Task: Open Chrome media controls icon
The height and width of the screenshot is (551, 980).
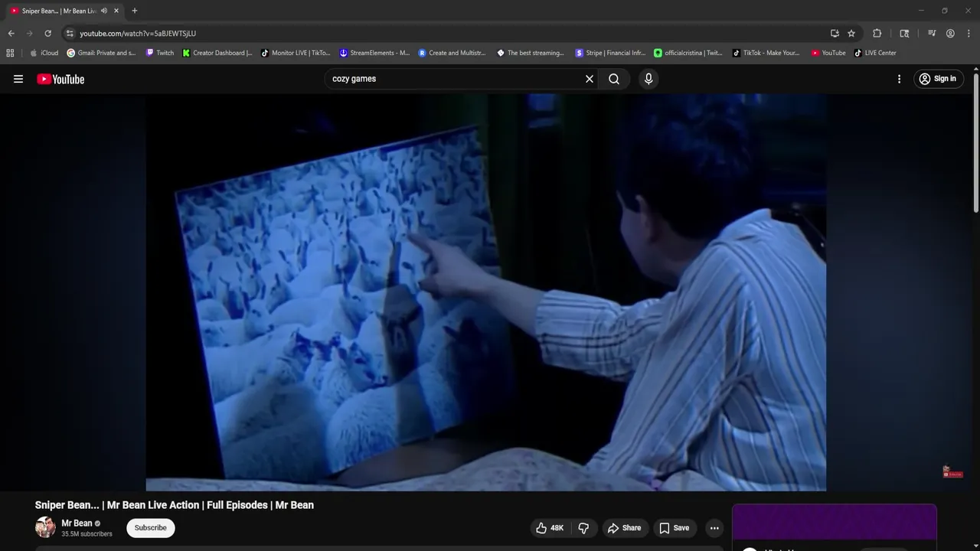Action: click(x=932, y=34)
